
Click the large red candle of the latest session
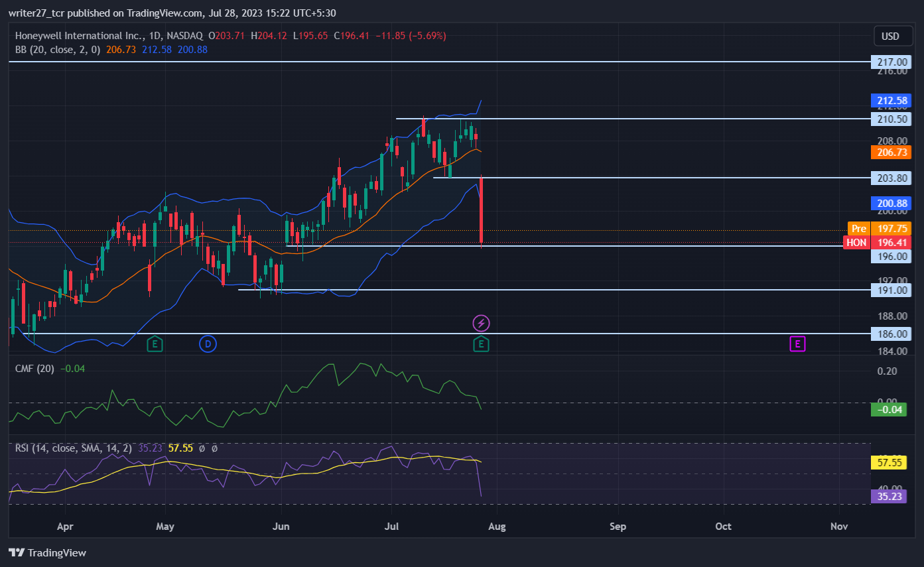(481, 210)
